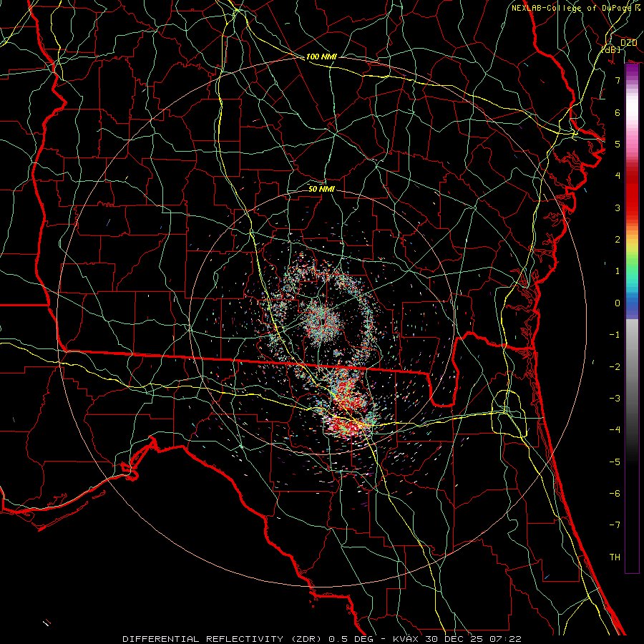
Task: Click the "KVAX" radar site identifier
Action: (x=406, y=639)
